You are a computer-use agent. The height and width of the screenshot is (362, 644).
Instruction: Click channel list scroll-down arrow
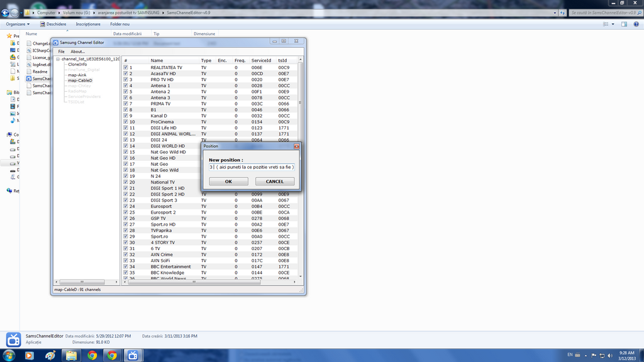coord(300,277)
